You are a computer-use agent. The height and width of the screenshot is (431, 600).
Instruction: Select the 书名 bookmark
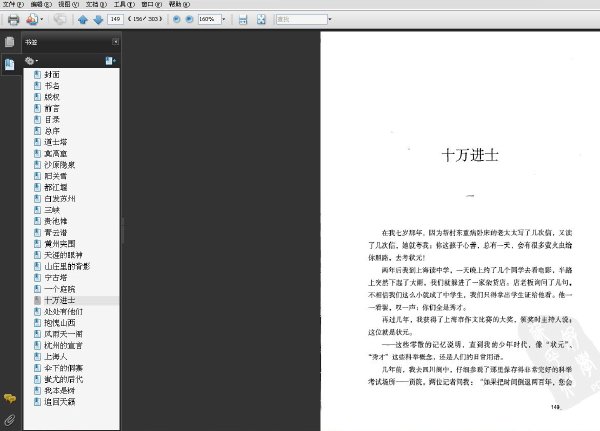(52, 86)
